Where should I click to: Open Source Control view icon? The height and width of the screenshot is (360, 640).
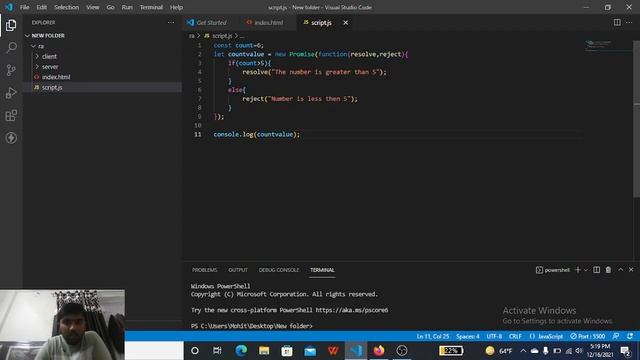point(11,70)
